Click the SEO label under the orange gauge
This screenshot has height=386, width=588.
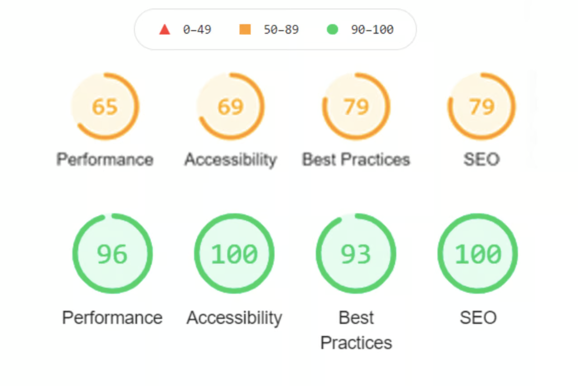pos(482,159)
